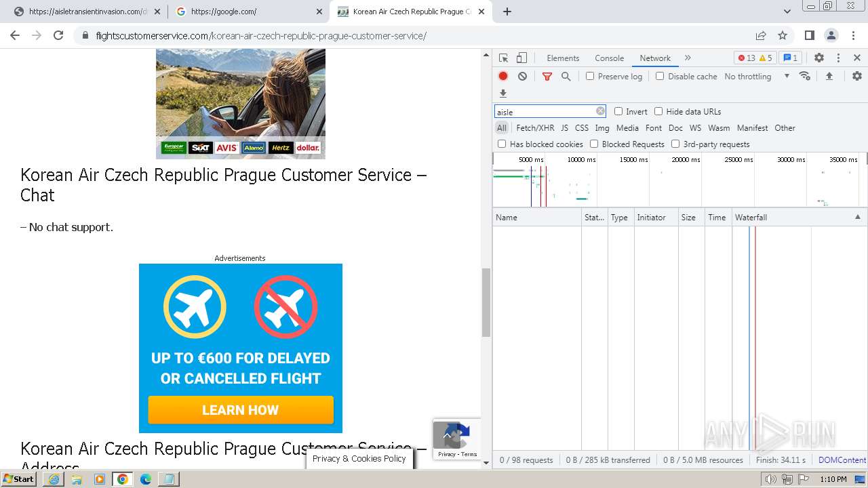868x488 pixels.
Task: Check 3rd-party requests
Action: point(675,144)
